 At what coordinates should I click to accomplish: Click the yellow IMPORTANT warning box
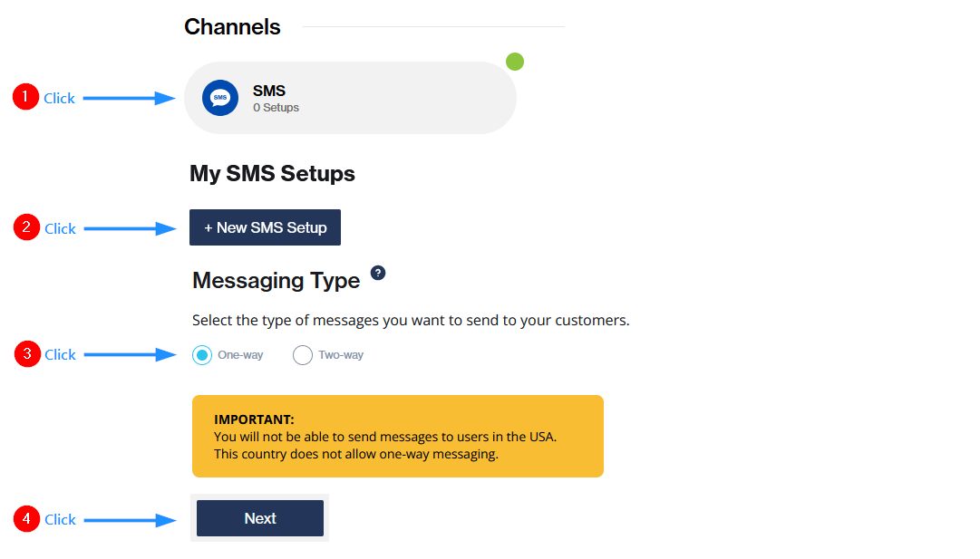pyautogui.click(x=397, y=436)
